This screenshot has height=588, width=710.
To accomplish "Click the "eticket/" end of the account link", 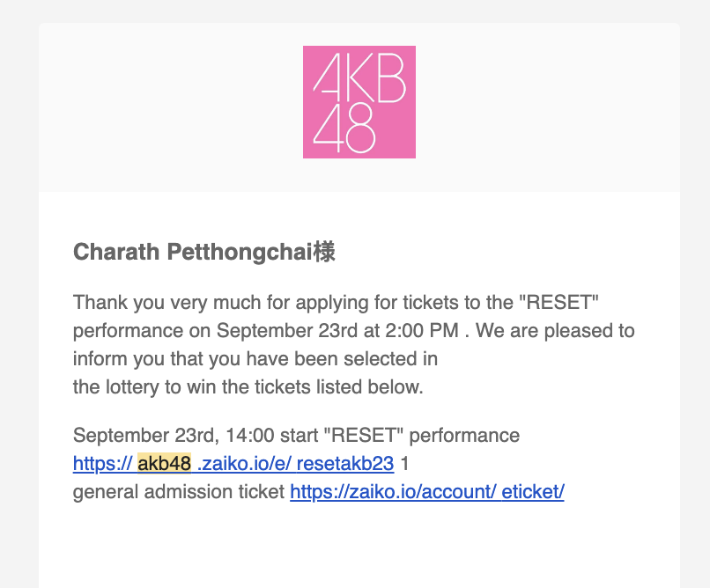I will [x=532, y=492].
